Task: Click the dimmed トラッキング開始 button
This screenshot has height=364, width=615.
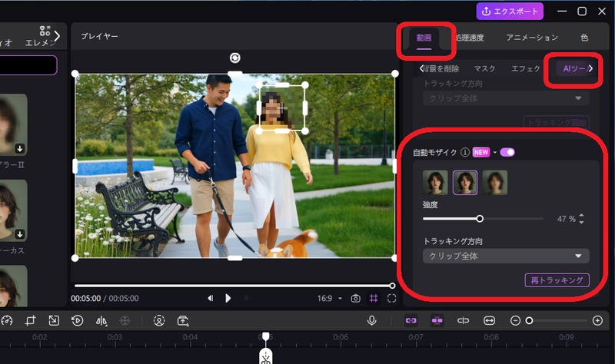Action: pyautogui.click(x=556, y=122)
